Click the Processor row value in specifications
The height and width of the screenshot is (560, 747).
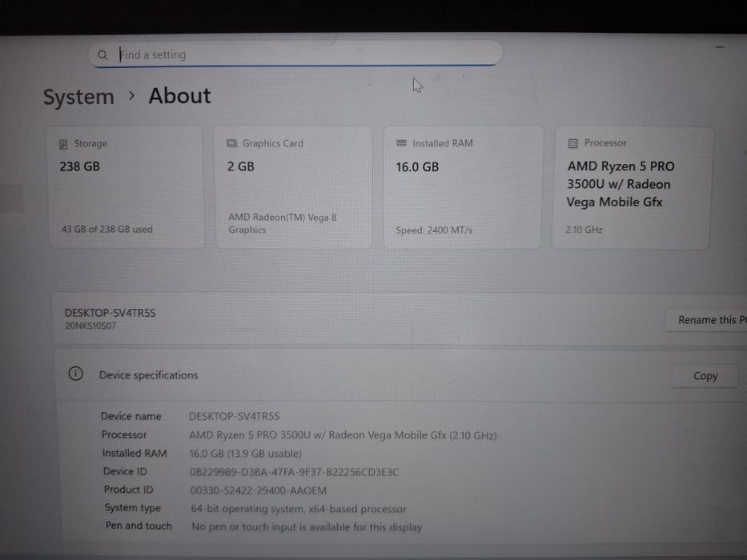[x=343, y=435]
